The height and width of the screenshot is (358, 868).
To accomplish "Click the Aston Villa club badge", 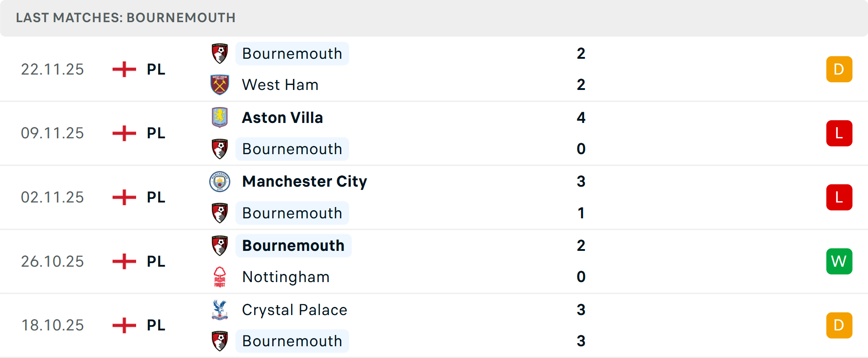I will (220, 117).
